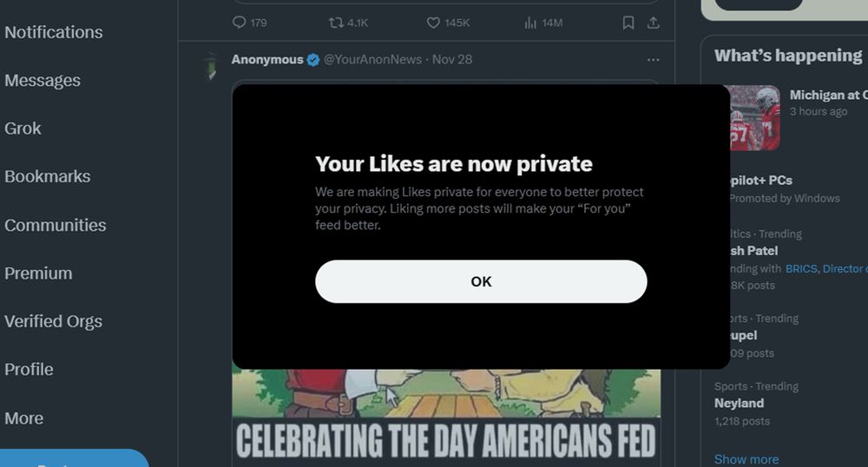Repost the tweet with 4.1K reposts
The image size is (868, 467).
click(x=336, y=23)
